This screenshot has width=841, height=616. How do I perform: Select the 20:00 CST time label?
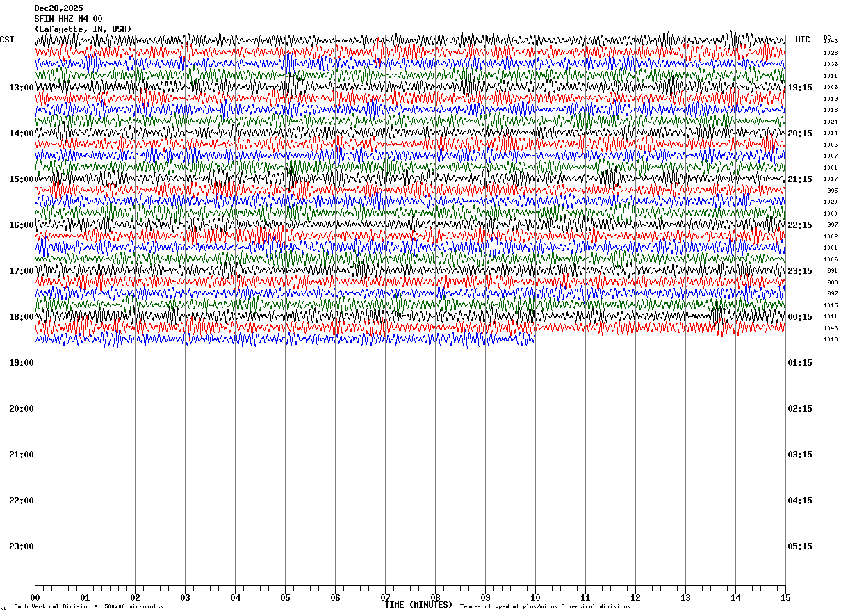(x=22, y=409)
